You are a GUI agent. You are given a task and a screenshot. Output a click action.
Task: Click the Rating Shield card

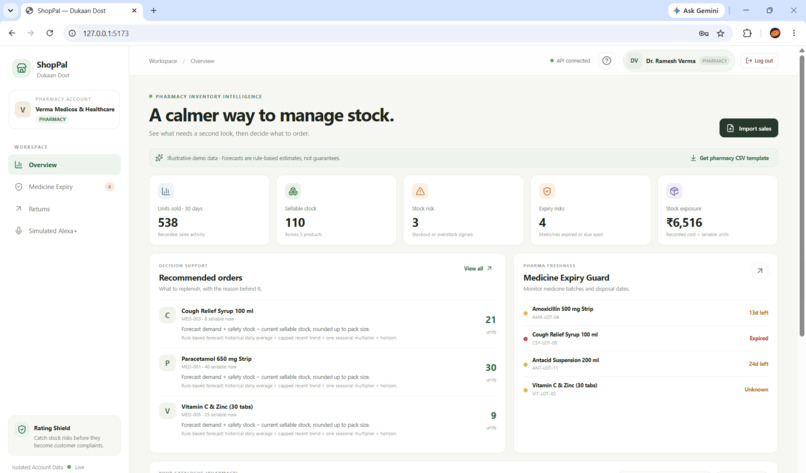click(64, 435)
